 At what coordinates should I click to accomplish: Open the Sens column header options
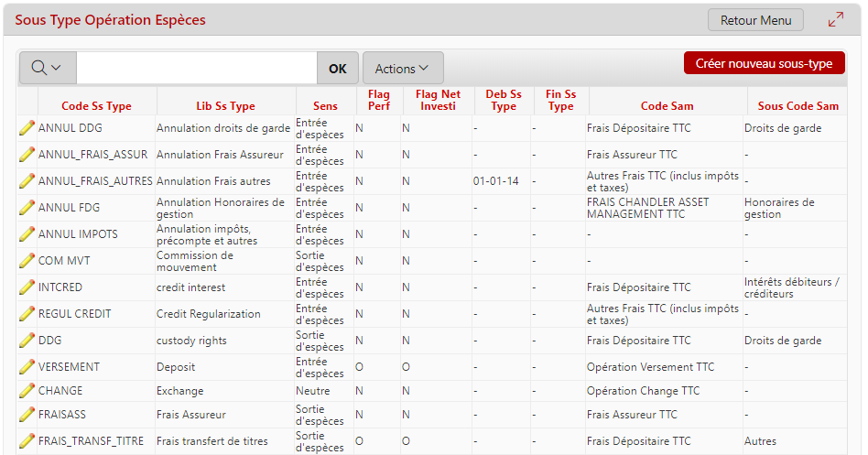(x=325, y=106)
